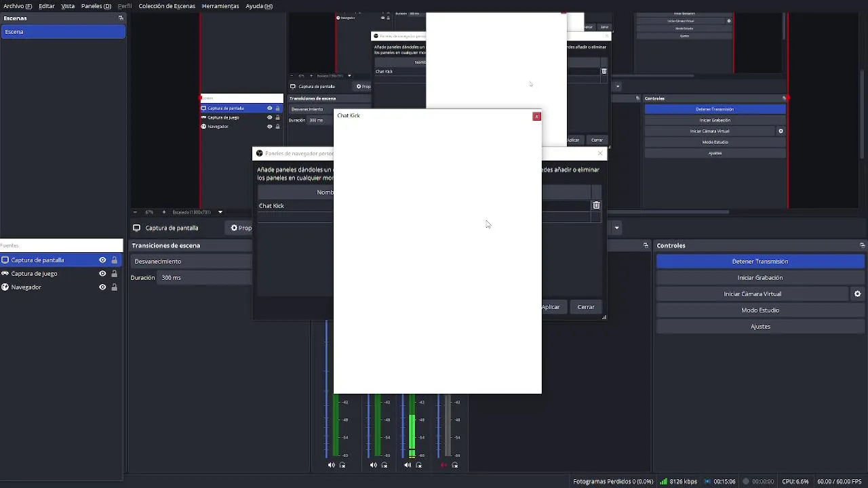Open the Desvanecimiento dropdown inside the preview
The height and width of the screenshot is (488, 868).
tap(330, 109)
